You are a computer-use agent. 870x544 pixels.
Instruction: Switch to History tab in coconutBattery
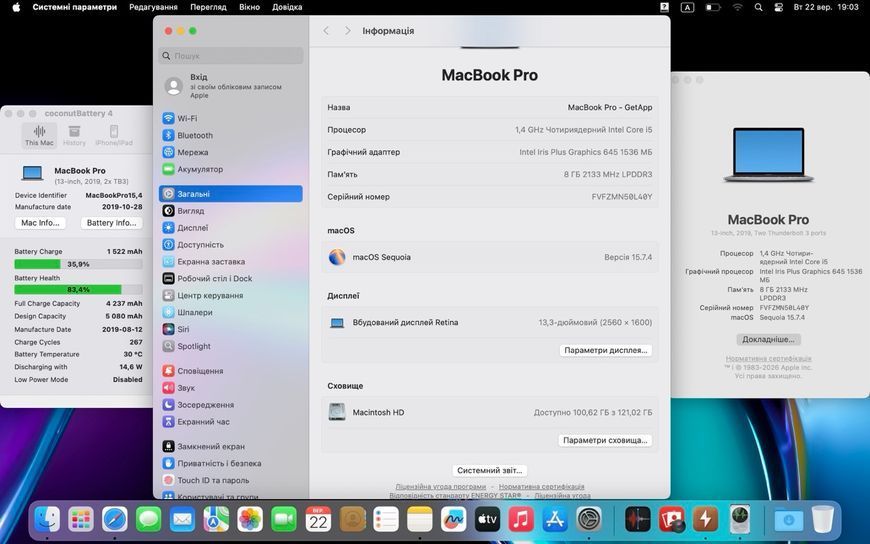74,135
